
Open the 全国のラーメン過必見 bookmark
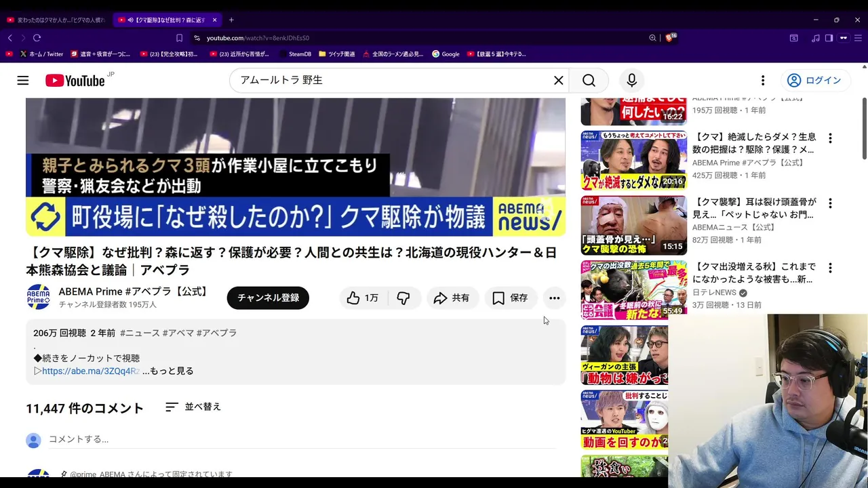(393, 54)
